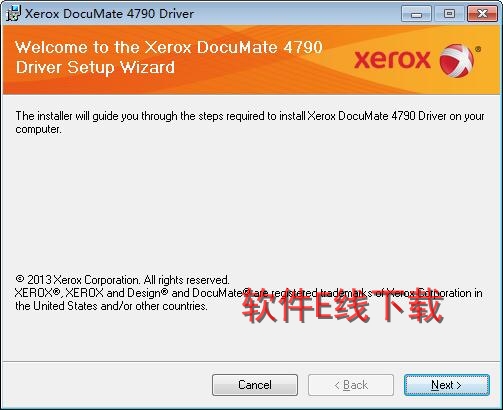The image size is (503, 410).
Task: Click the Driver Setup Wizard heading line
Action: click(x=95, y=67)
